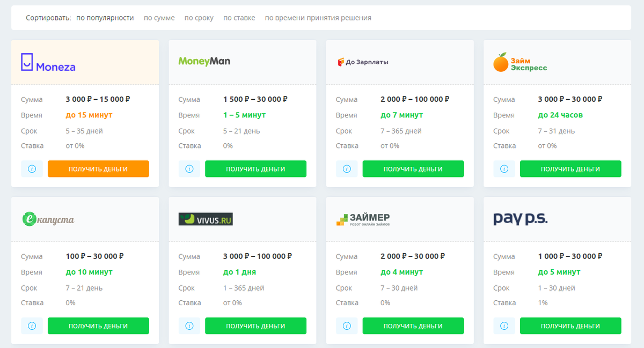
Task: Open info icon on еКапуста card
Action: pyautogui.click(x=32, y=326)
